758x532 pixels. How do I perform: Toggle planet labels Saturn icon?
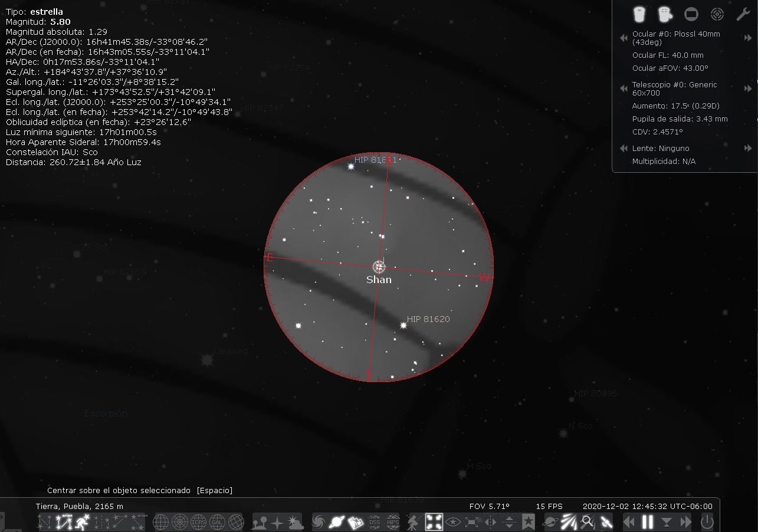pos(337,522)
